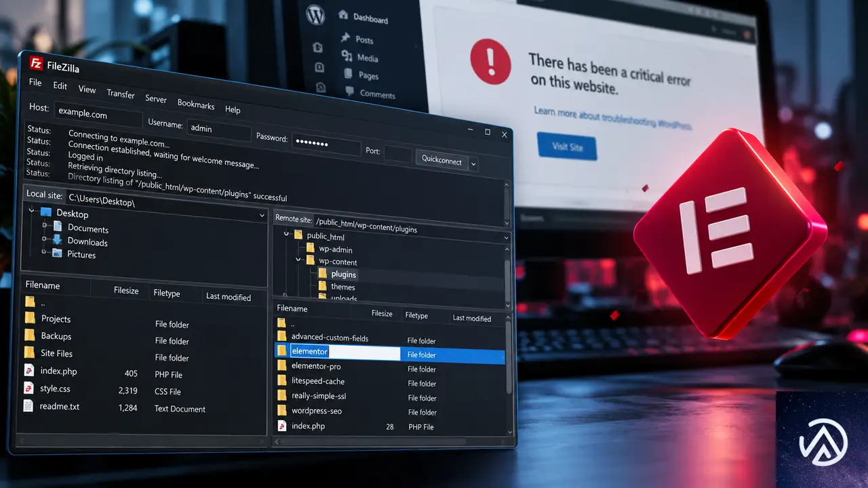Open the File menu in FileZilla
868x488 pixels.
point(35,83)
